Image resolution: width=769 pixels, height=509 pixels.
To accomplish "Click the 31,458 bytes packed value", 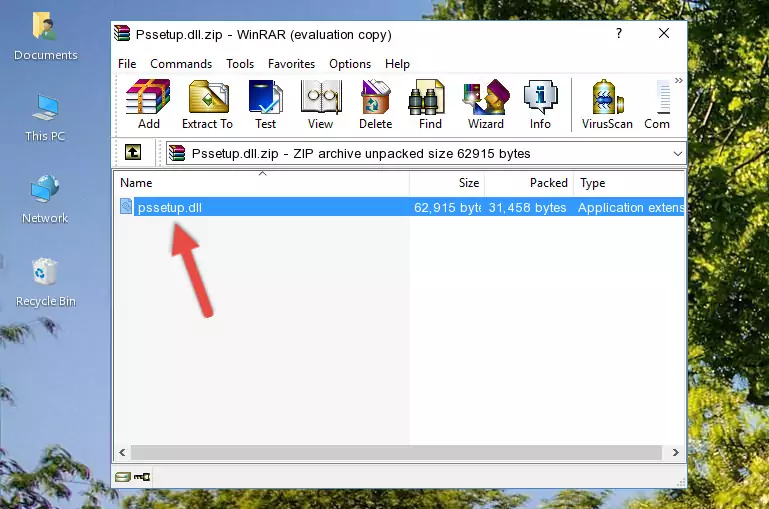I will tap(527, 207).
